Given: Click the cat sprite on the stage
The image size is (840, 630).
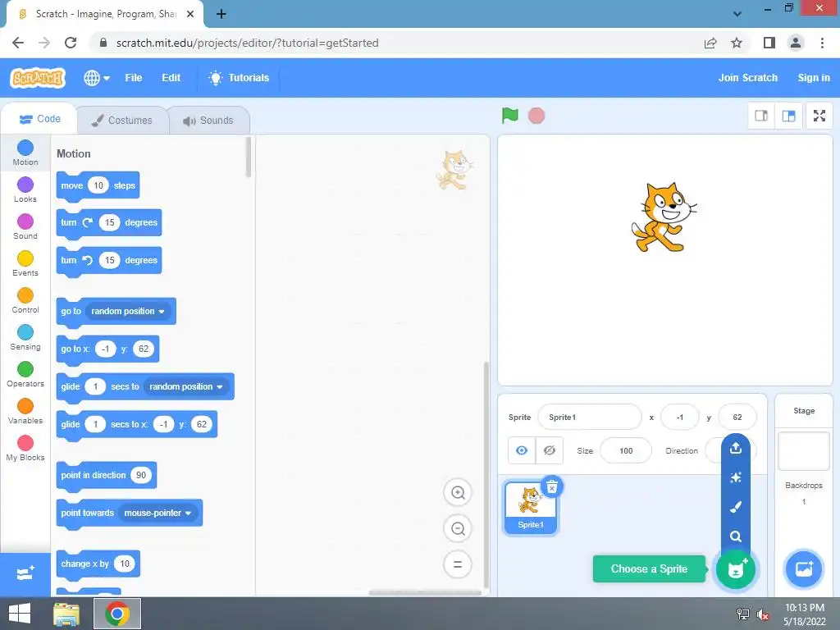Looking at the screenshot, I should (664, 217).
